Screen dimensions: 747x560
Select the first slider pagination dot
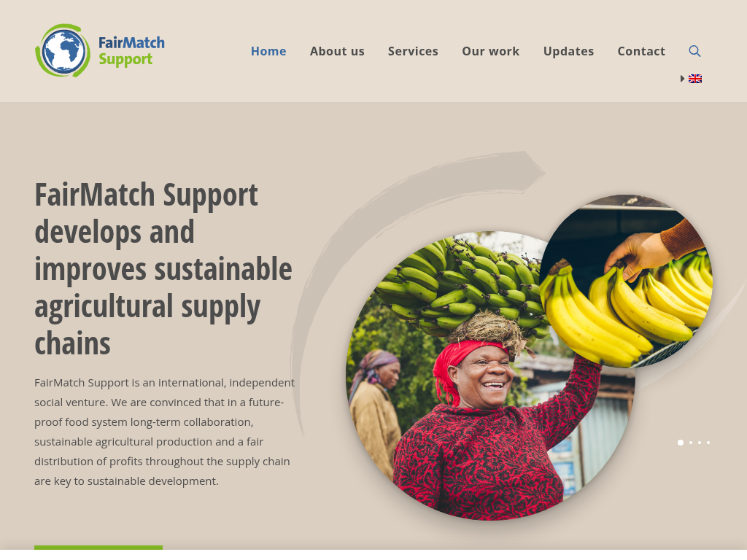click(x=681, y=443)
